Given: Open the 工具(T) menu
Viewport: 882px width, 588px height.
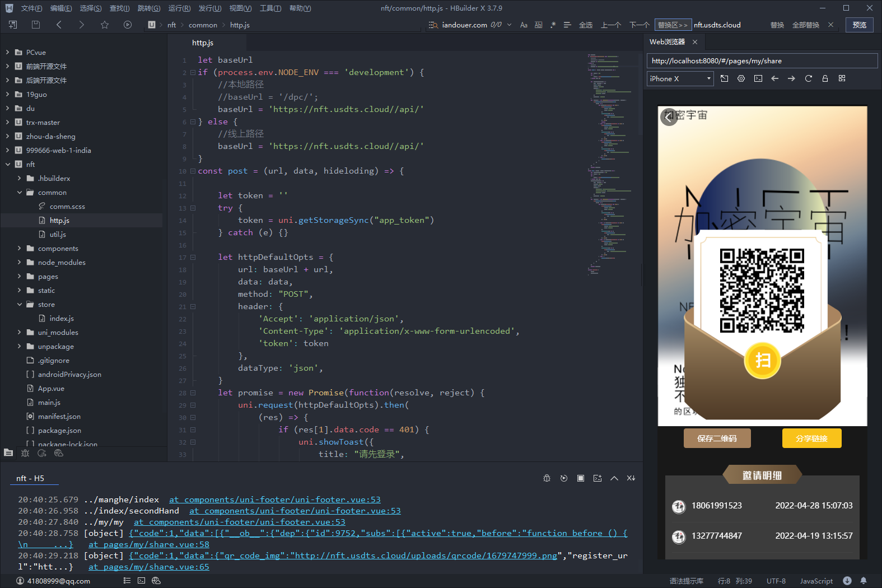Looking at the screenshot, I should click(x=270, y=8).
